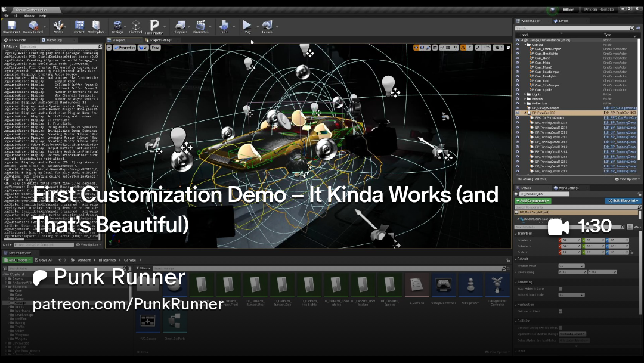644x363 pixels.
Task: Toggle visibility eye for Cam_Main
Action: [518, 63]
